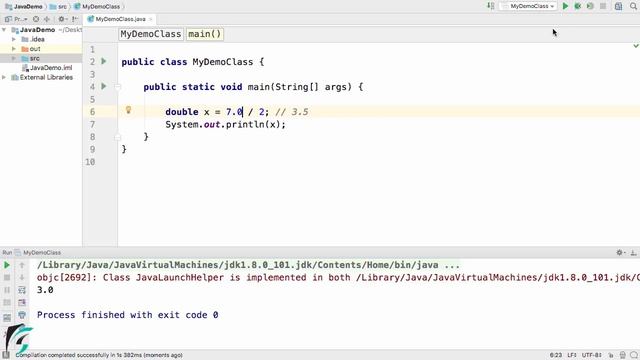The width and height of the screenshot is (640, 360).
Task: Collapse the main method with the fold marker
Action: click(x=118, y=87)
